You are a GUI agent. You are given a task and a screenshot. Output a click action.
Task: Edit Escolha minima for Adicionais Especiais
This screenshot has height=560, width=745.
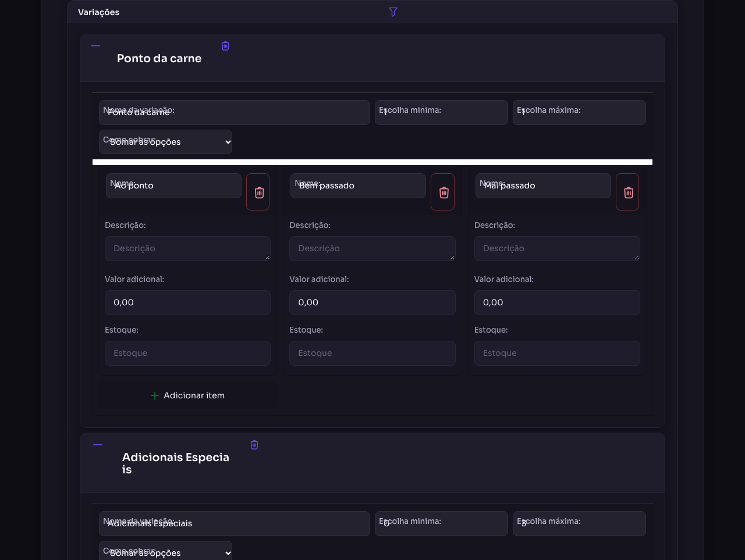tap(441, 523)
